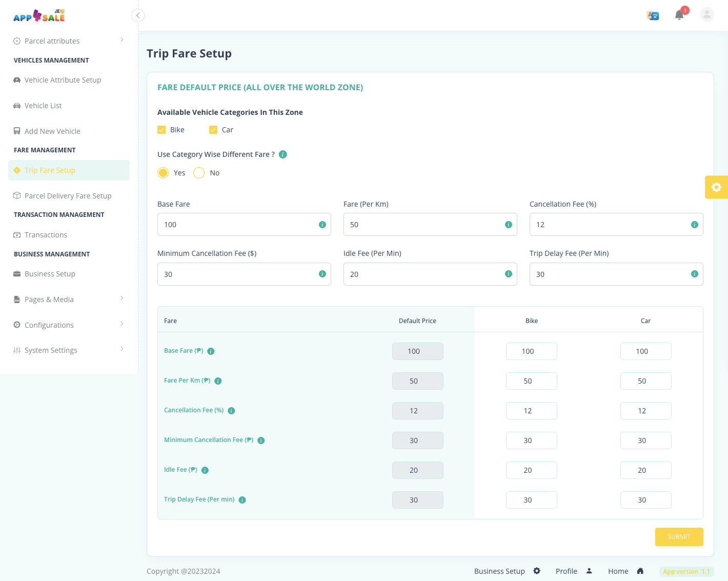Edit the Bike Minimum Cancellation Fee cell

[x=532, y=440]
